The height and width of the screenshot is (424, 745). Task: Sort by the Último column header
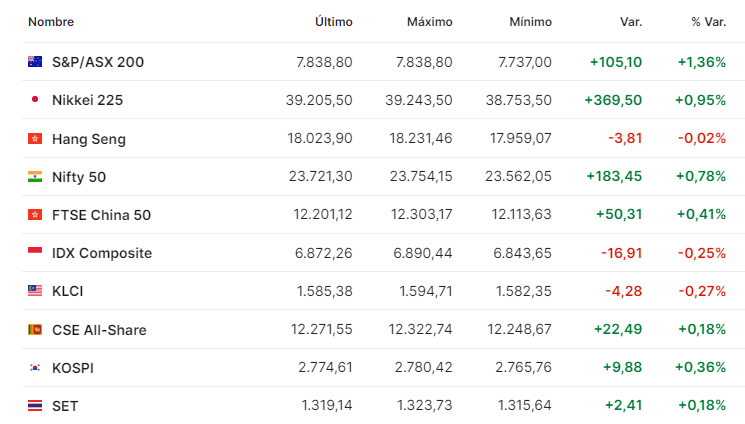pyautogui.click(x=334, y=22)
